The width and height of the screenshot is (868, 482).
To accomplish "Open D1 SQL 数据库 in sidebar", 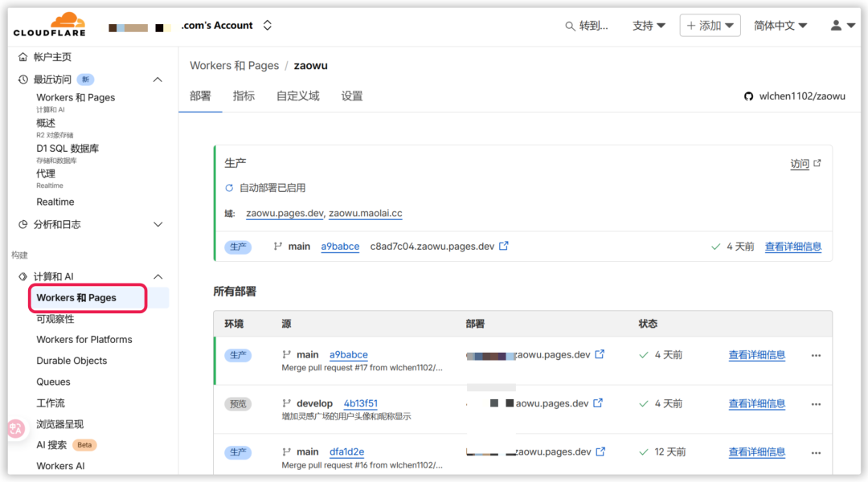I will (68, 149).
